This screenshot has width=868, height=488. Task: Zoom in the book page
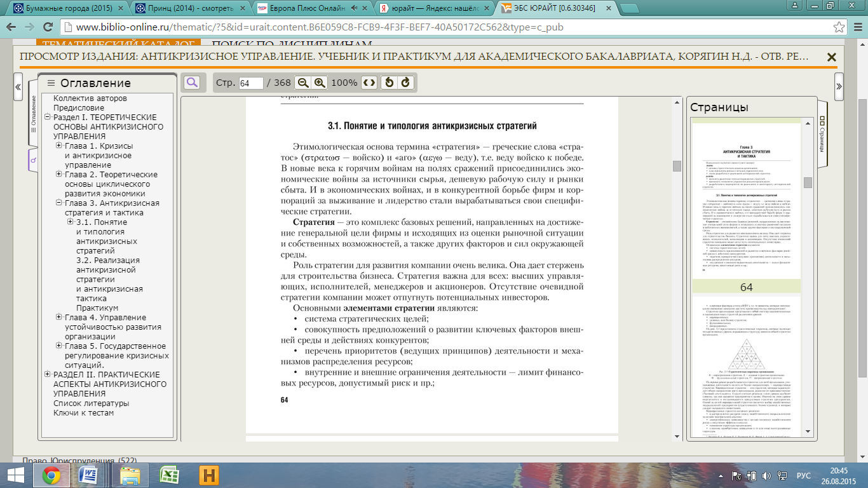tap(320, 83)
